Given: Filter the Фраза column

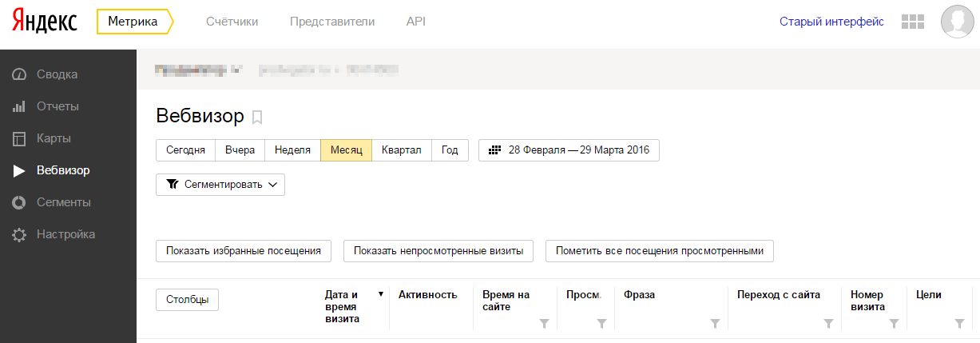Looking at the screenshot, I should [715, 323].
